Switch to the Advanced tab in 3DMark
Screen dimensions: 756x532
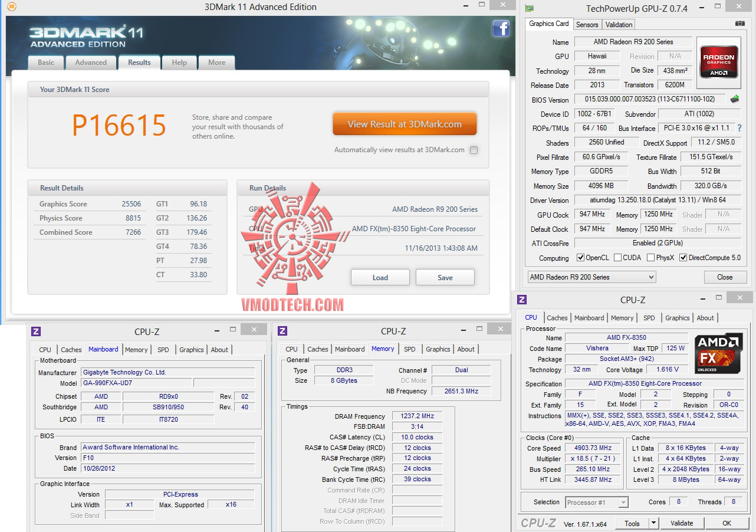coord(91,63)
